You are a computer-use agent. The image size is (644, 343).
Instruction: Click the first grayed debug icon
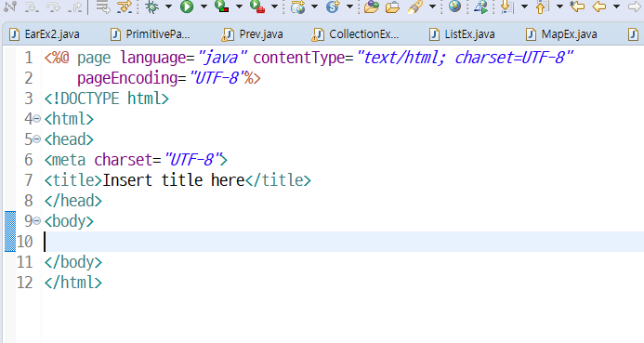[10, 7]
